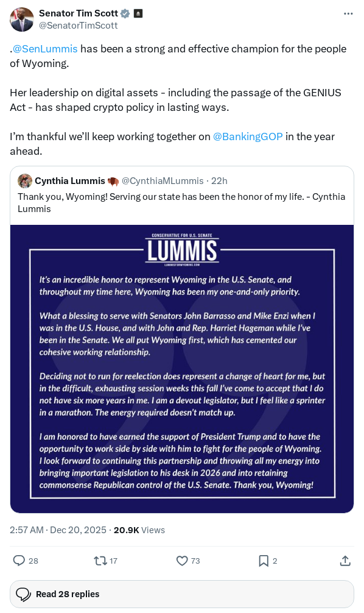Click the verified checkmark next to Tim Scott
364x613 pixels.
pos(125,13)
